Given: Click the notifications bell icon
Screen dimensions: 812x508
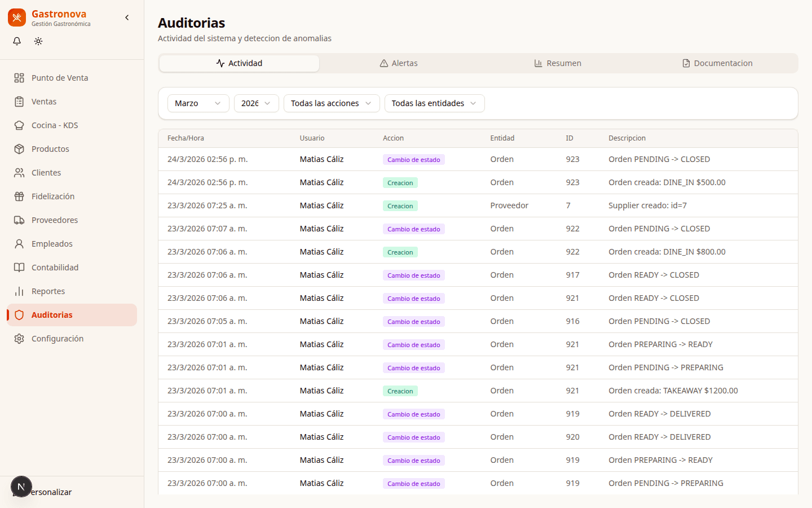Looking at the screenshot, I should pyautogui.click(x=17, y=41).
